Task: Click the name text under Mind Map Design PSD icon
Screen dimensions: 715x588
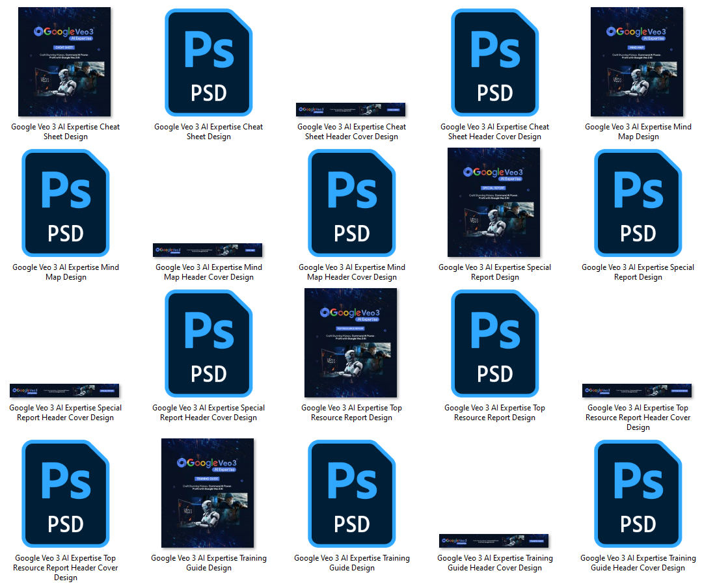Action: pos(66,272)
